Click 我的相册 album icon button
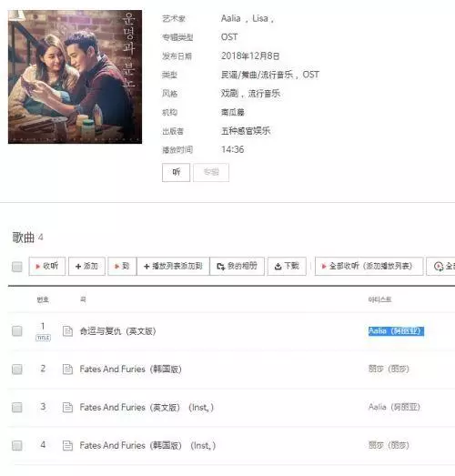The width and height of the screenshot is (455, 476). [x=237, y=267]
